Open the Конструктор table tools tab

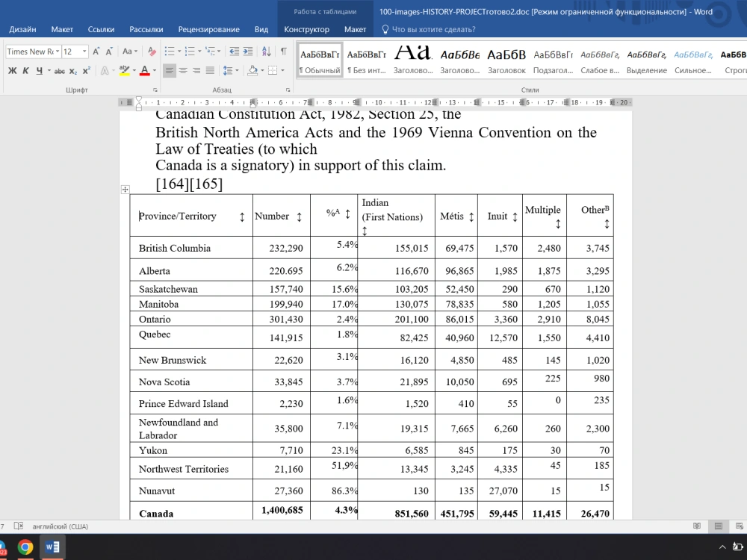coord(306,29)
